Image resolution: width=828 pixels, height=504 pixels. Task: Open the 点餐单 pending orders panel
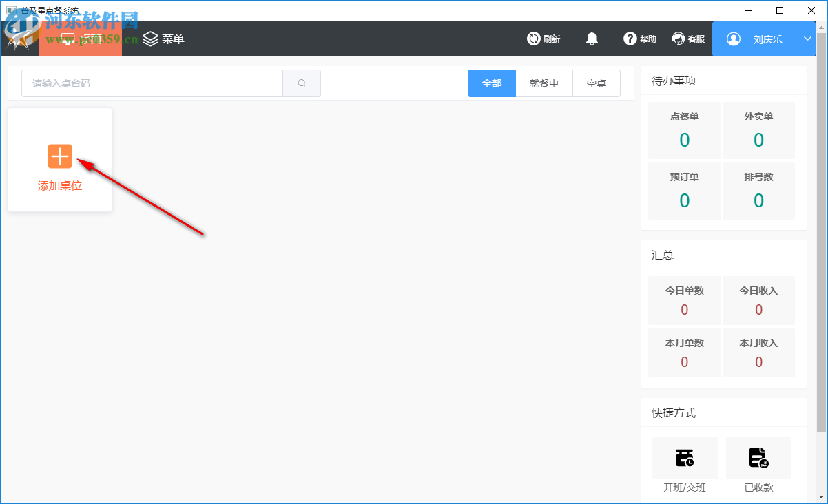click(x=684, y=130)
